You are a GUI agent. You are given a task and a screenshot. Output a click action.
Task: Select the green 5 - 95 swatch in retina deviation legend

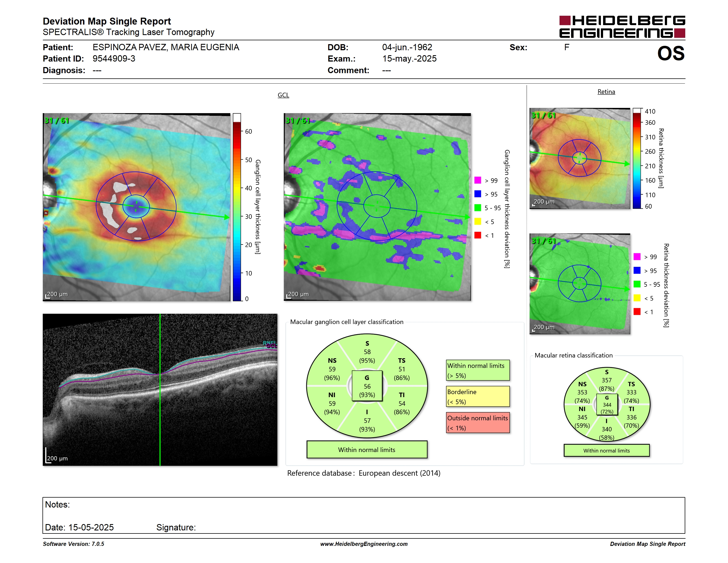637,284
